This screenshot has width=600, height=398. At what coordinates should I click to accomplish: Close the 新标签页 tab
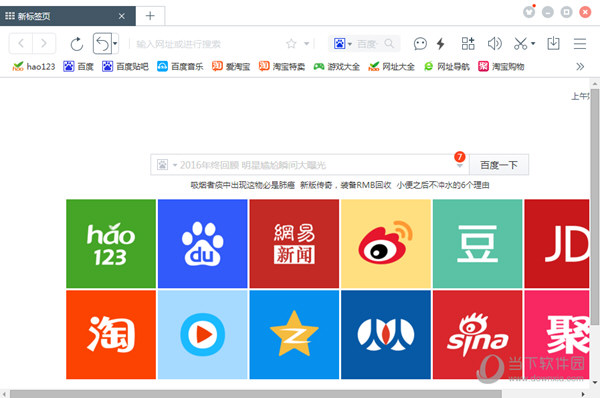coord(122,16)
